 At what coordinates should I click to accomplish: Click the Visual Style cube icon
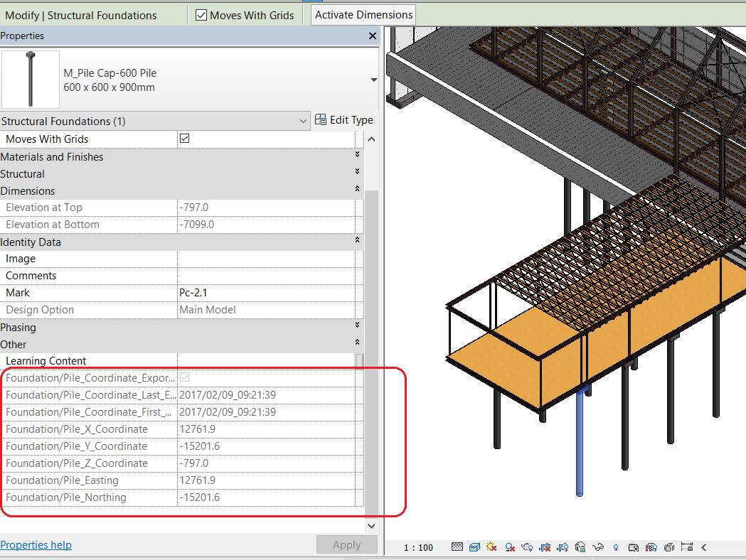tap(474, 547)
